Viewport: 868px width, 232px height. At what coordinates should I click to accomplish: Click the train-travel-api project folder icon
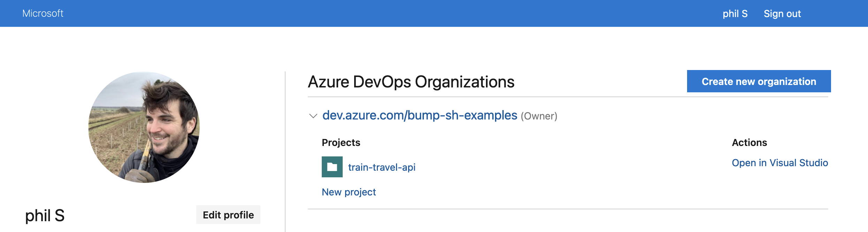coord(332,167)
